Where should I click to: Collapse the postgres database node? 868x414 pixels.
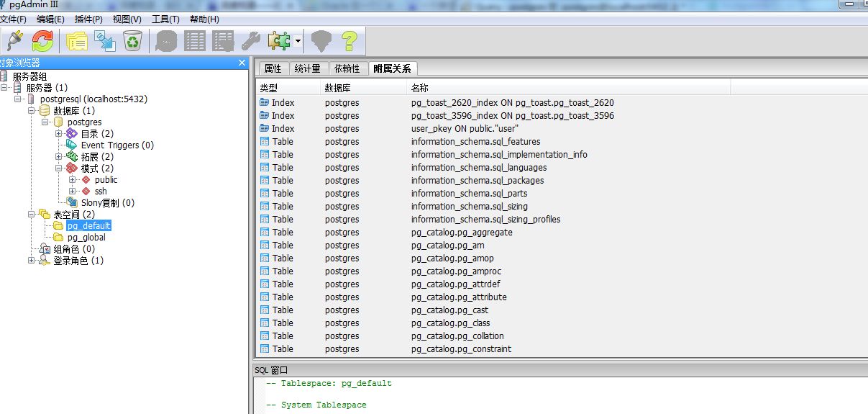coord(45,122)
